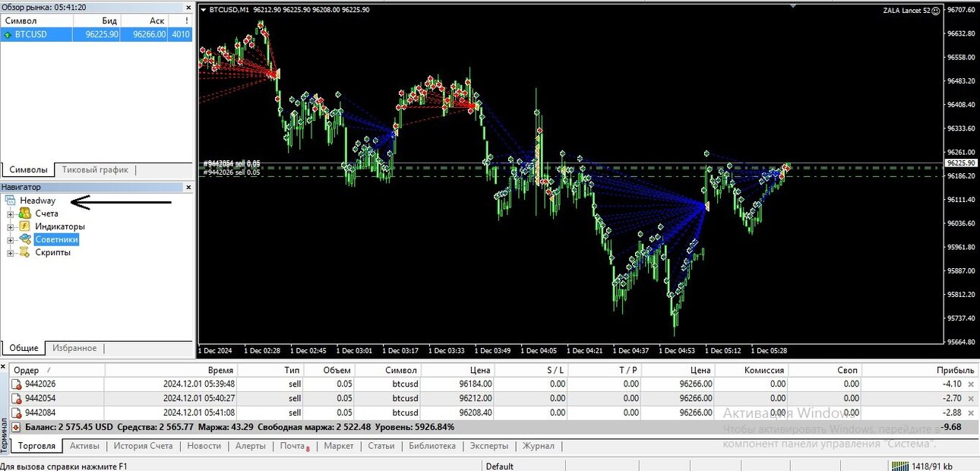
Task: Select the Общие tab in Navigator
Action: pos(24,348)
